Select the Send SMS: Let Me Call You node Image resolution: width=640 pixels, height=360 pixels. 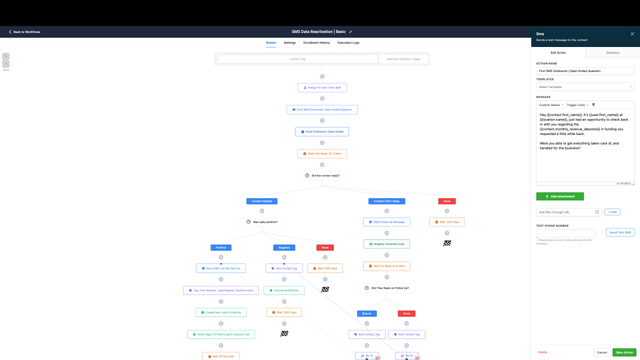point(221,269)
